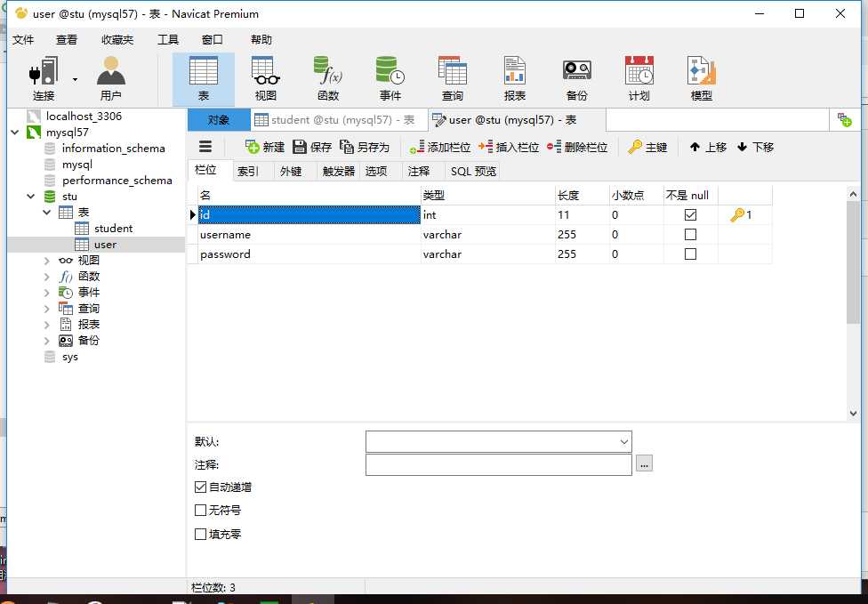Click the hamburger menu icon in designer toolbar

point(205,147)
